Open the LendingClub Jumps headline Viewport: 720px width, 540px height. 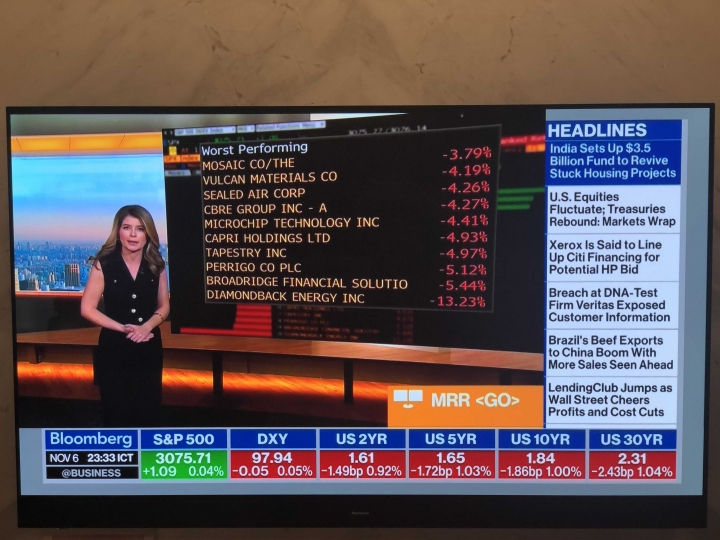pyautogui.click(x=610, y=400)
